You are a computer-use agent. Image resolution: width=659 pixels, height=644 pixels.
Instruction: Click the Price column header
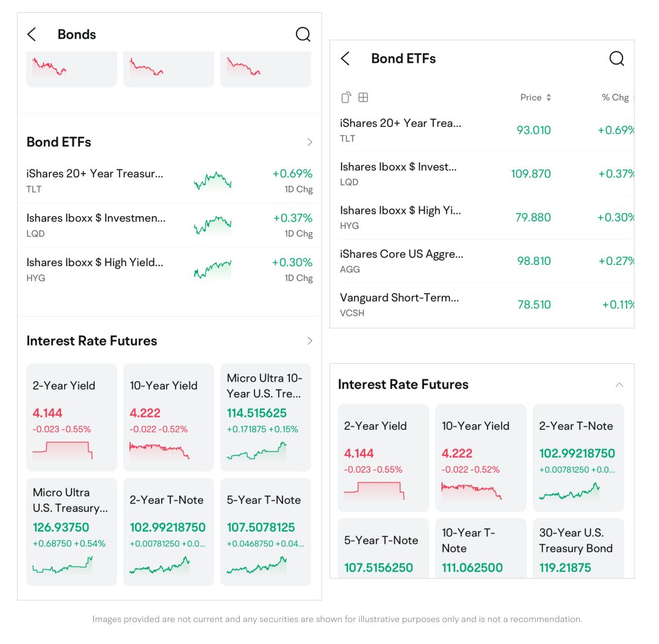point(531,98)
